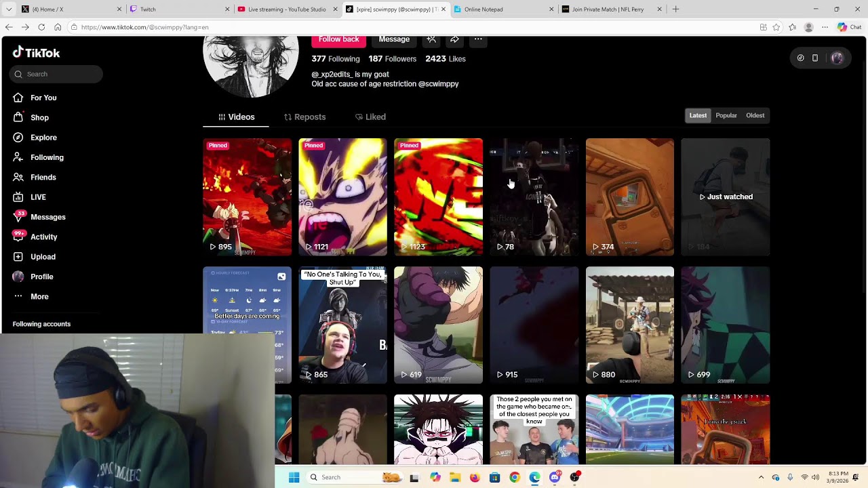Screen dimensions: 868x488
Task: Click the TikTok search field
Action: point(56,74)
